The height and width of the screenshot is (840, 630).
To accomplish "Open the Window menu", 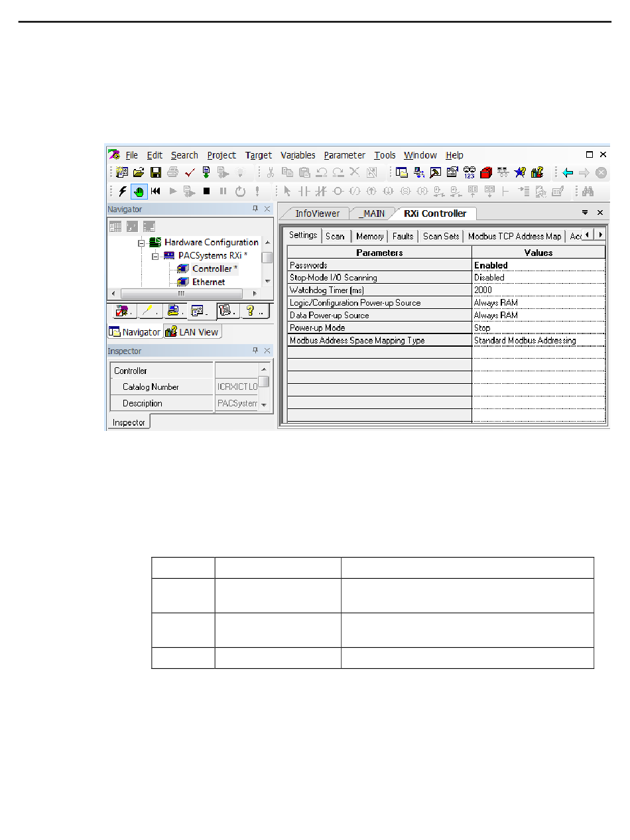I will pyautogui.click(x=420, y=155).
